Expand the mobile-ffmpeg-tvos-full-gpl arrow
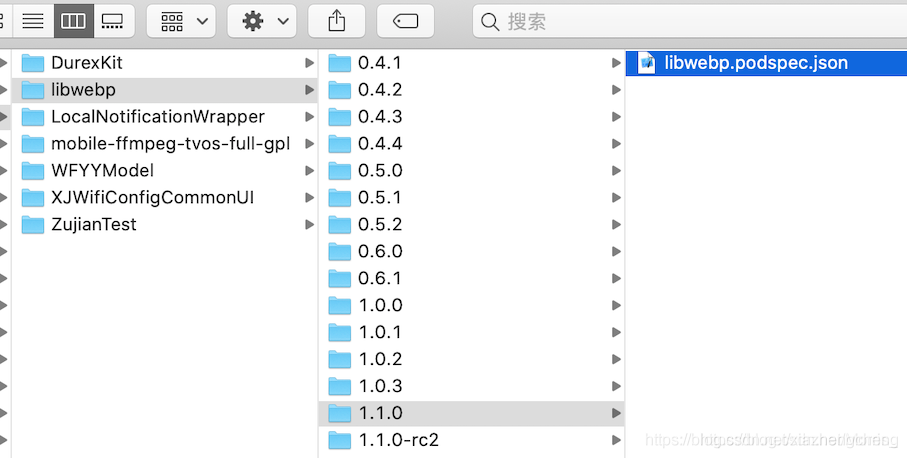 (x=309, y=143)
